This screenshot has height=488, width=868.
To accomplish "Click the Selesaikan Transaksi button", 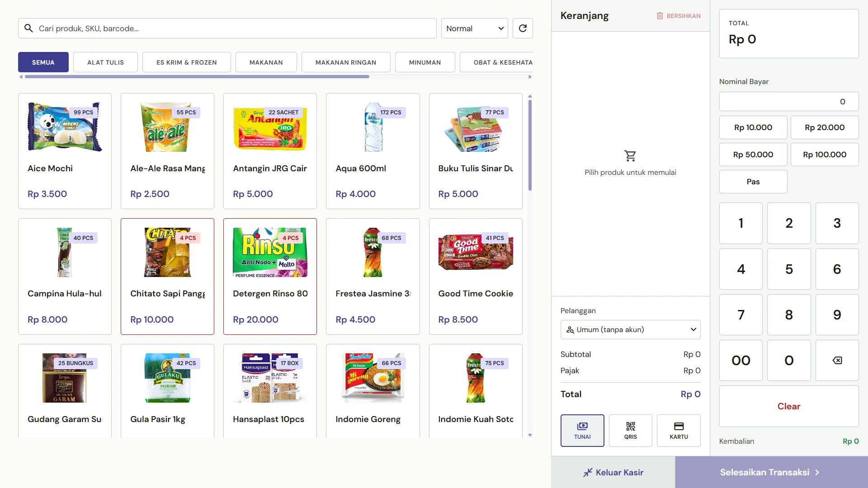I will click(771, 472).
